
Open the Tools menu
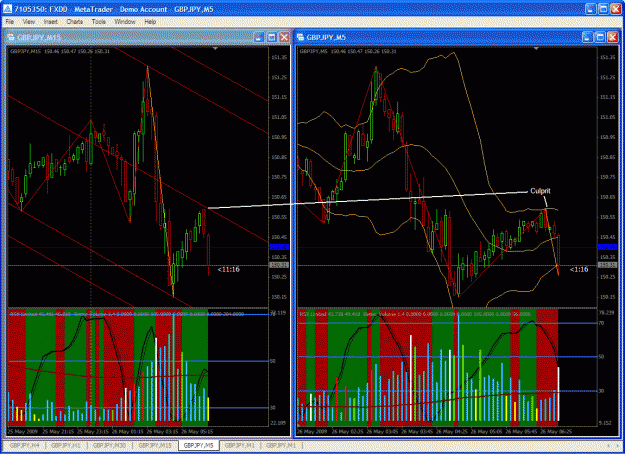(98, 22)
